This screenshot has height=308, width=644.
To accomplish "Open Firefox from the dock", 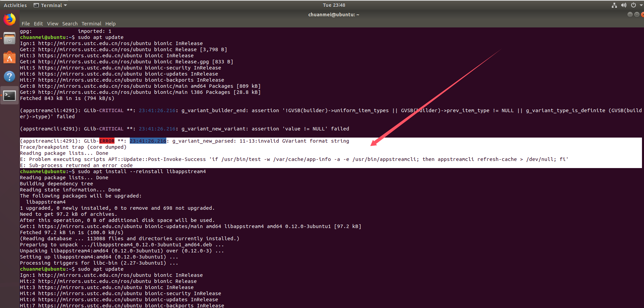I will (x=9, y=19).
